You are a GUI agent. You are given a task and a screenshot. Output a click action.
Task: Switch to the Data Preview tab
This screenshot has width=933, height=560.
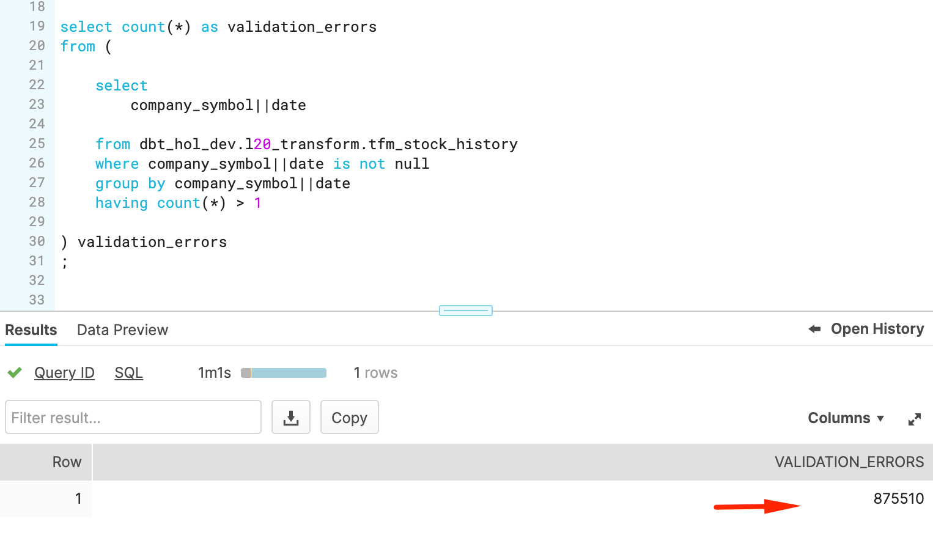122,330
